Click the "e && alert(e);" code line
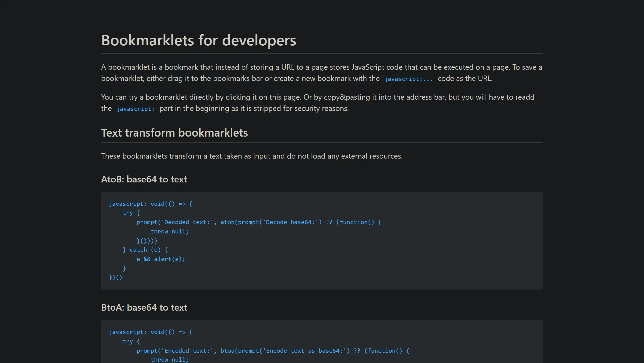 161,259
